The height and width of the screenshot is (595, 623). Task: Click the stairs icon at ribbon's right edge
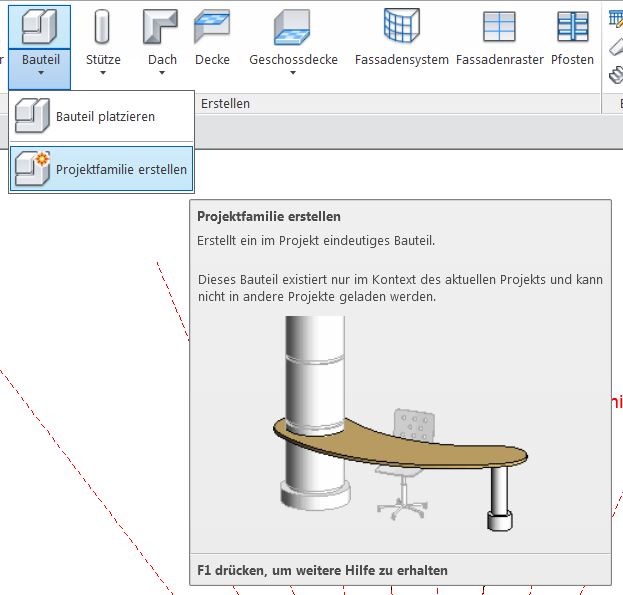(x=615, y=72)
